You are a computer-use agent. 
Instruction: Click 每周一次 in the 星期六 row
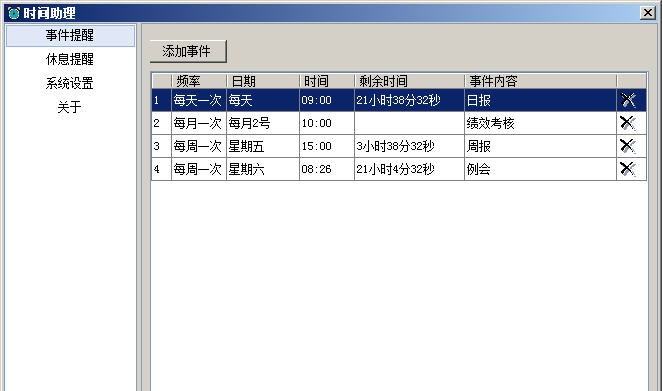click(199, 169)
